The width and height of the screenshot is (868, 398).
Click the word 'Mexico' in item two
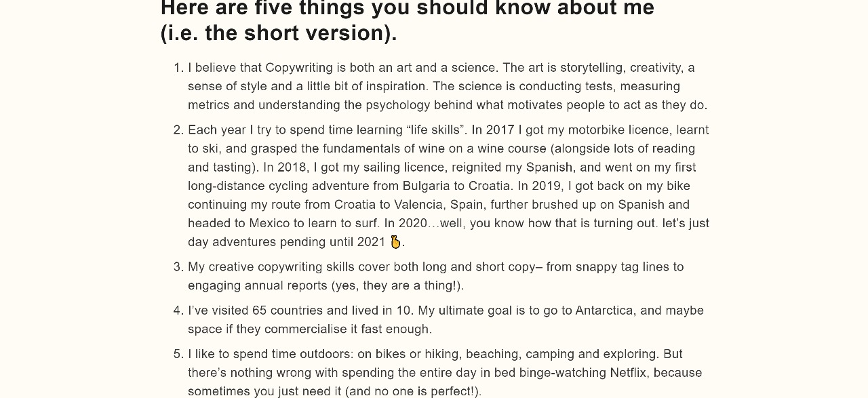click(x=269, y=223)
